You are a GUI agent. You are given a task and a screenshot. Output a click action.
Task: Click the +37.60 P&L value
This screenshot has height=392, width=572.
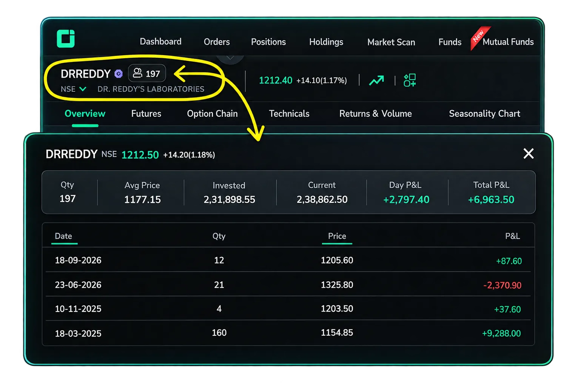tap(507, 309)
